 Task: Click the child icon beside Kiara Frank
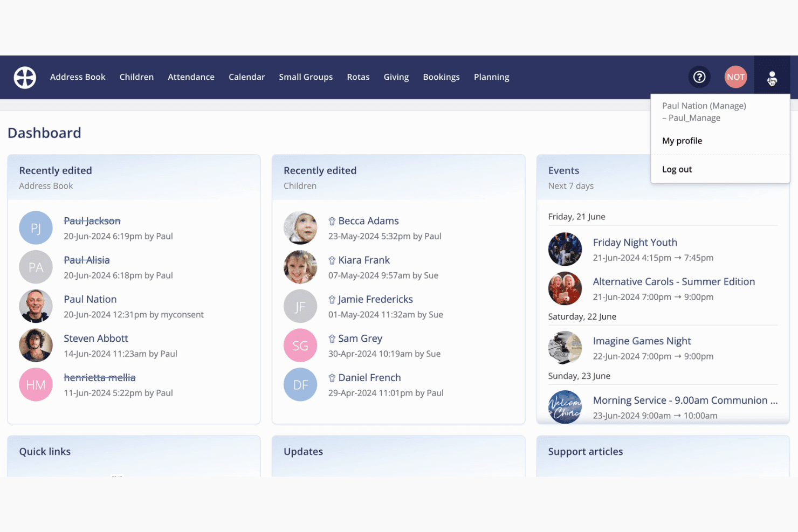coord(332,260)
